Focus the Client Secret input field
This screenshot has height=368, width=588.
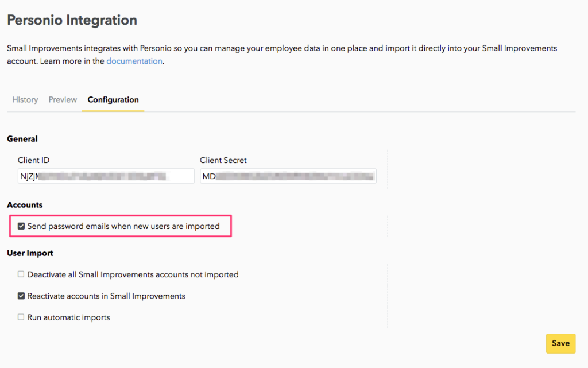coord(288,176)
